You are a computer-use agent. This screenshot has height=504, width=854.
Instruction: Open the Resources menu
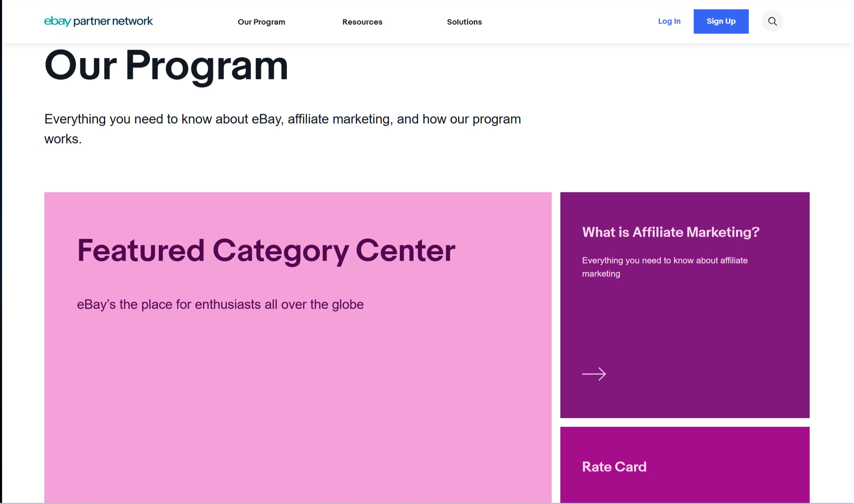click(x=362, y=22)
